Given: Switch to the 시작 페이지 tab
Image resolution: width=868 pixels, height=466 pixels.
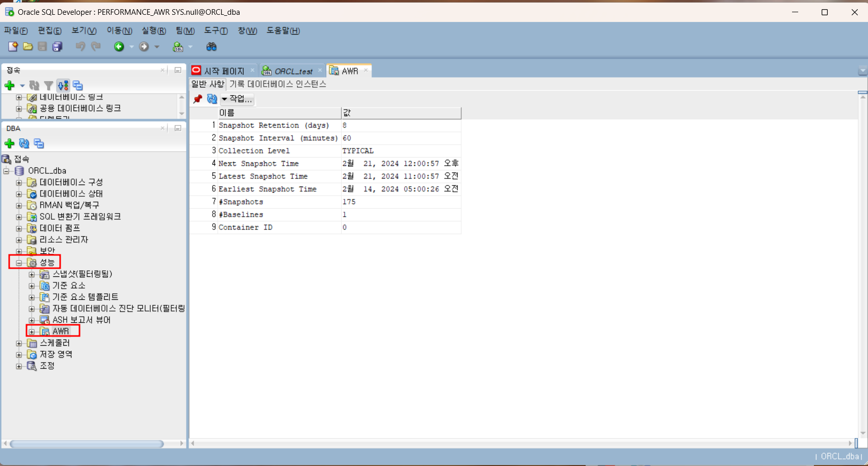Looking at the screenshot, I should [x=224, y=71].
